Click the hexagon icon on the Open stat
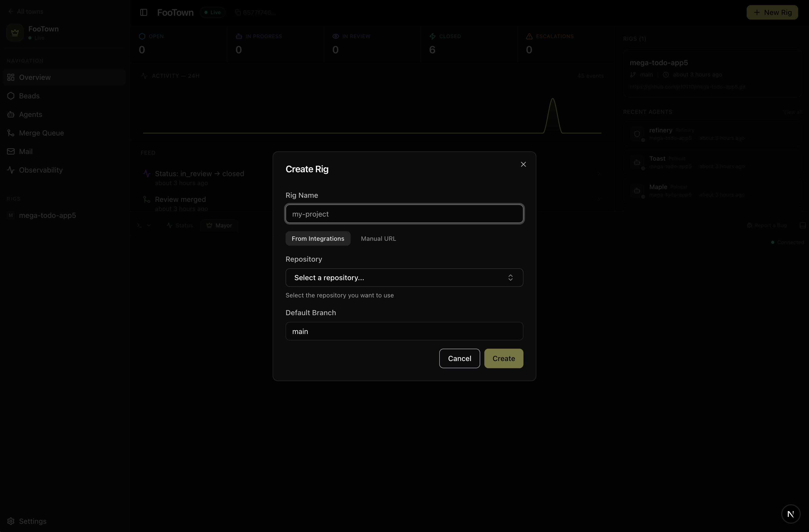Screen dimensions: 809x532 pyautogui.click(x=142, y=36)
